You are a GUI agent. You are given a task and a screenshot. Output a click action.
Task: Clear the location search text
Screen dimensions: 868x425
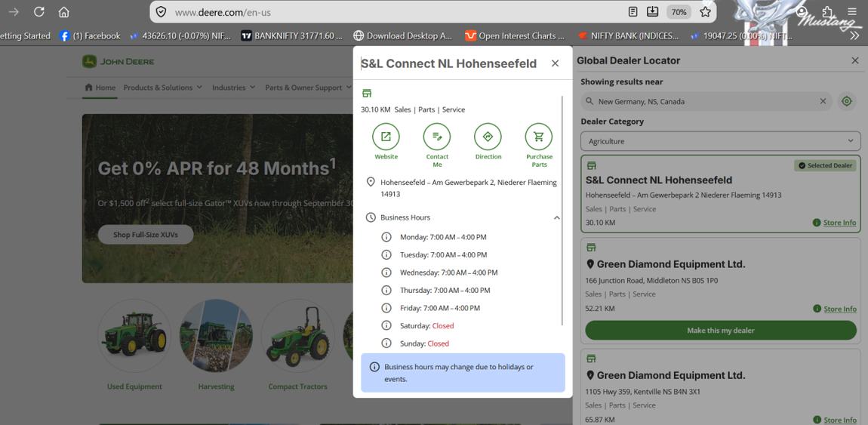click(823, 101)
